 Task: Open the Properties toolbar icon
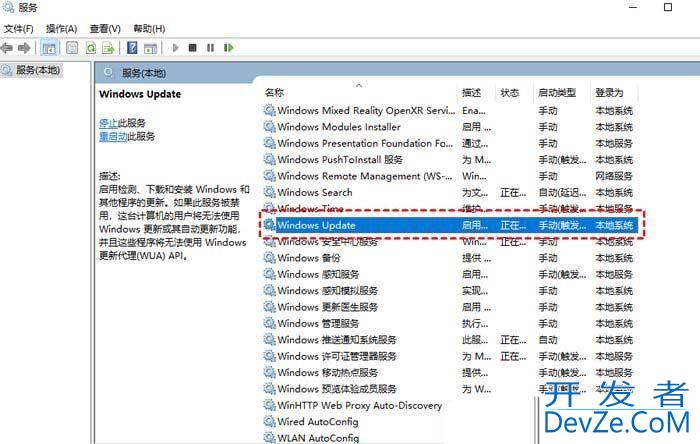(72, 48)
